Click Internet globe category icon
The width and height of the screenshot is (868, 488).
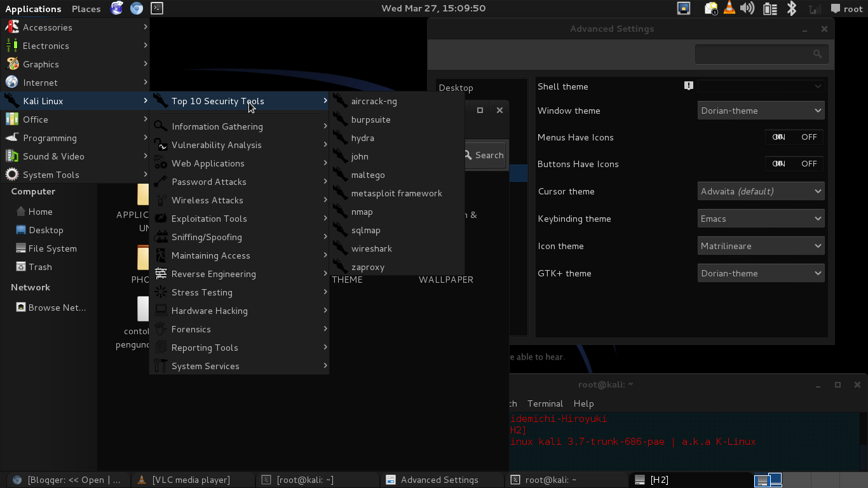point(12,83)
